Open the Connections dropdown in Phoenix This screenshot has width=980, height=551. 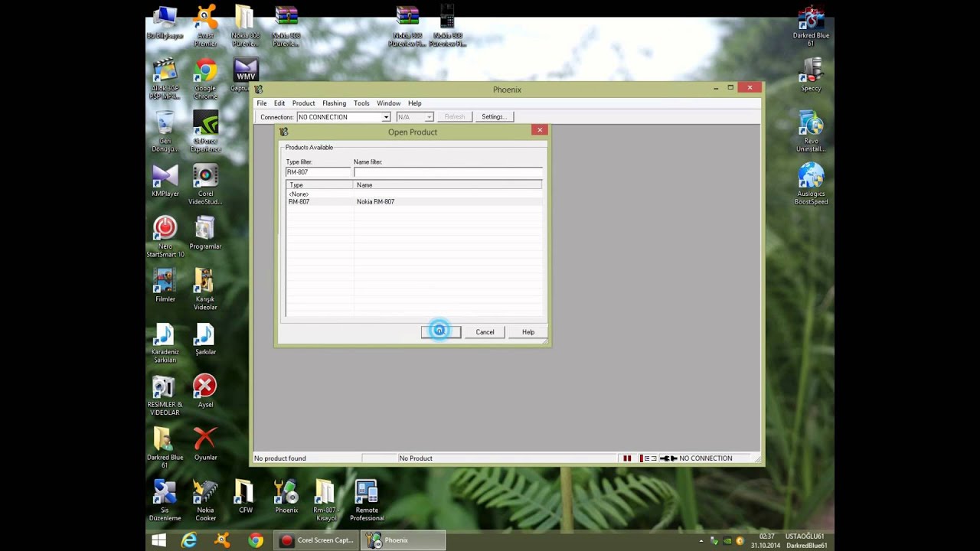coord(344,117)
